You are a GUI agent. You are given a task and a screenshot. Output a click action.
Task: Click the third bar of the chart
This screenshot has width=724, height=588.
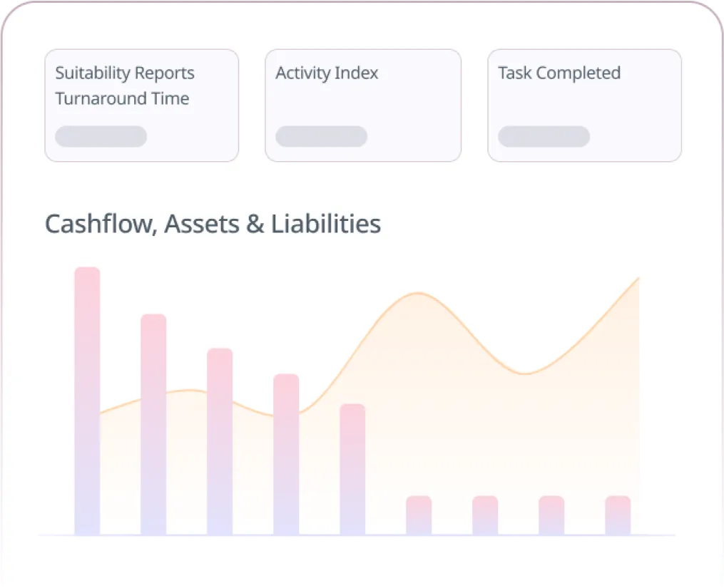tap(220, 441)
